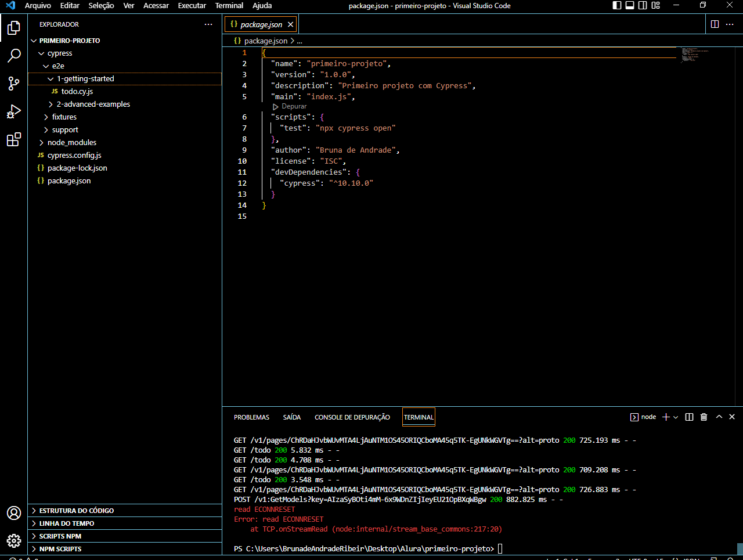Open the Seleção menu
743x560 pixels.
[x=101, y=5]
